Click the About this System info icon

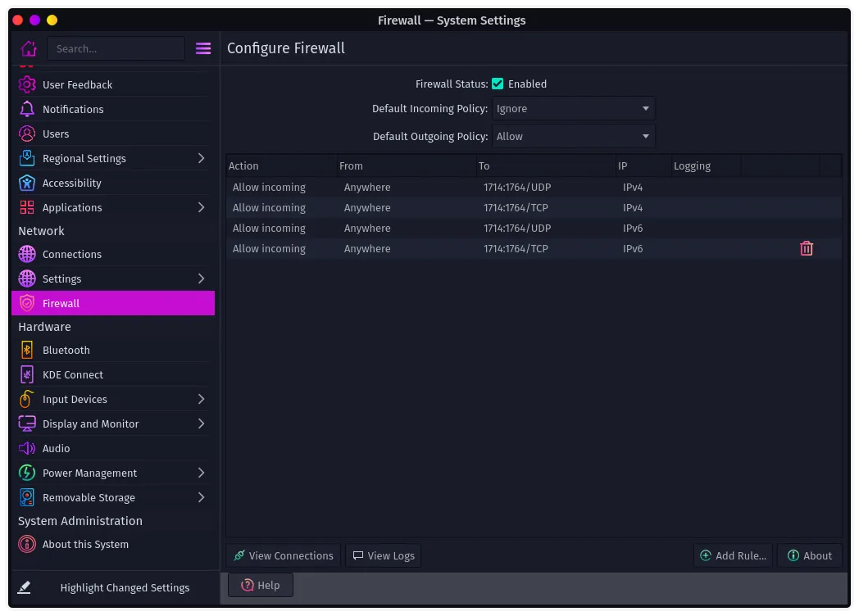[x=27, y=544]
